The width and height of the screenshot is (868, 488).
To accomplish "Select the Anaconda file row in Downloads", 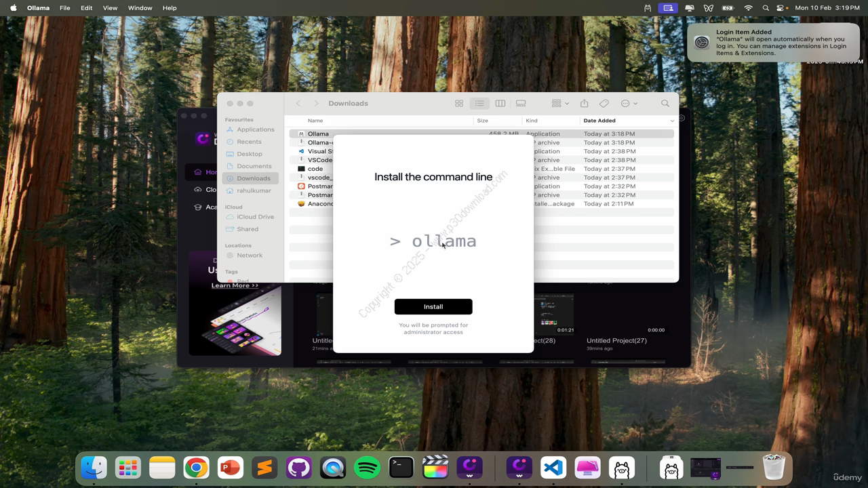I will (x=481, y=203).
